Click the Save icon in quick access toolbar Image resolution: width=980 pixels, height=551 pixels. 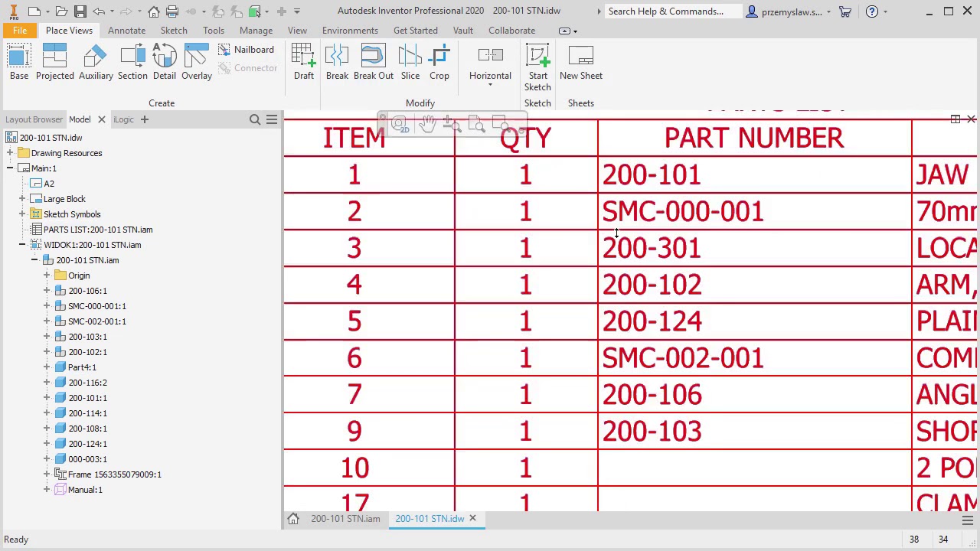click(80, 11)
